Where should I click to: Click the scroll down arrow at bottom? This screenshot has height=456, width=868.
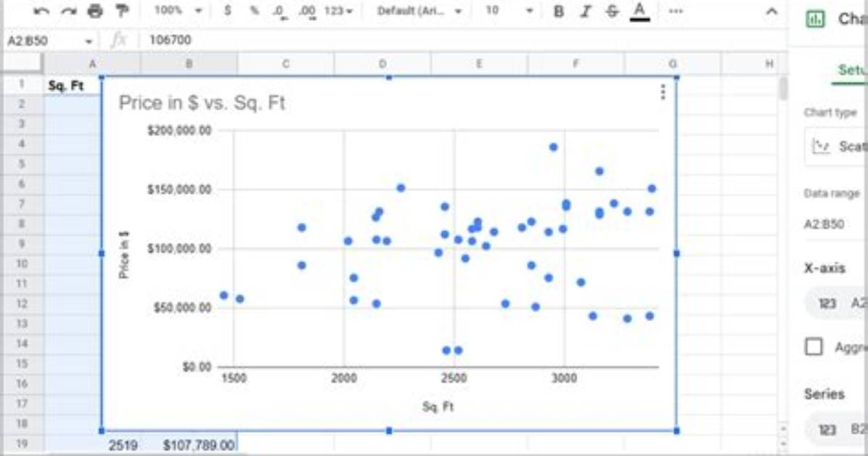(x=783, y=444)
